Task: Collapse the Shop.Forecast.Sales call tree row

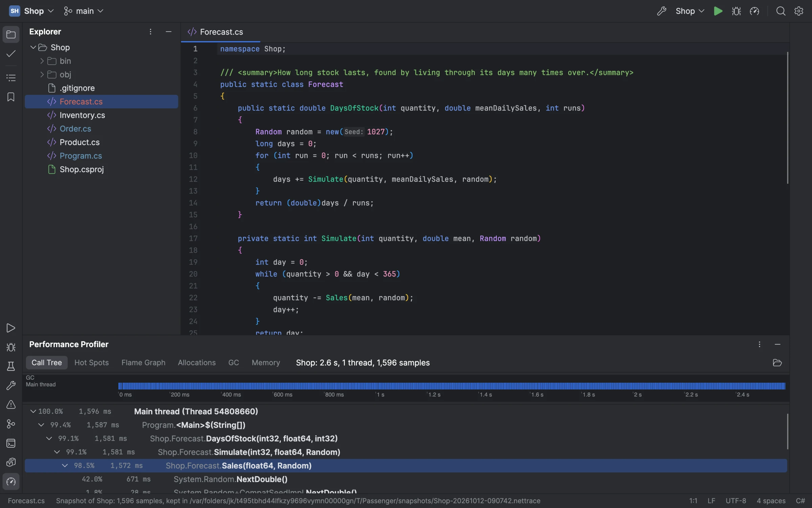Action: tap(65, 466)
